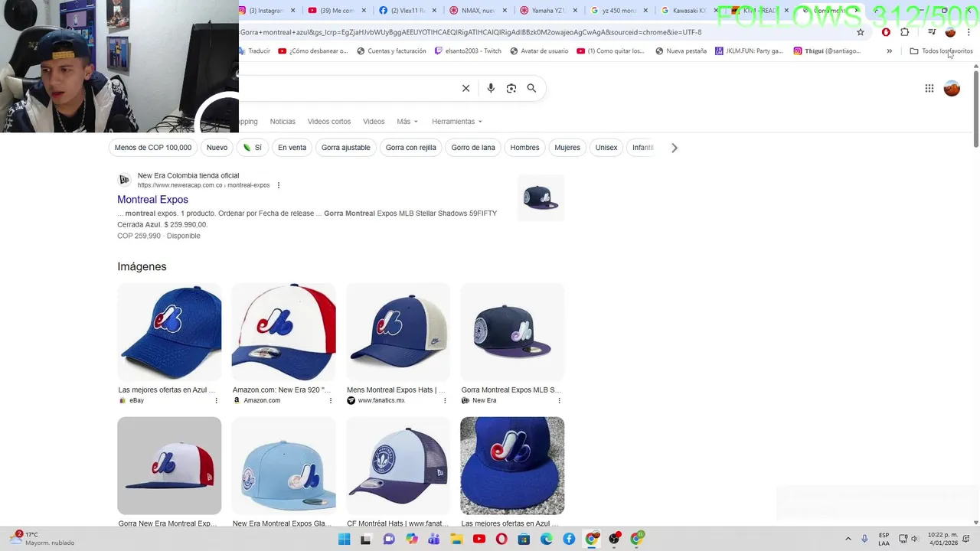Apply the Nuevo filter chip
Screen dimensions: 980x551
coord(217,148)
